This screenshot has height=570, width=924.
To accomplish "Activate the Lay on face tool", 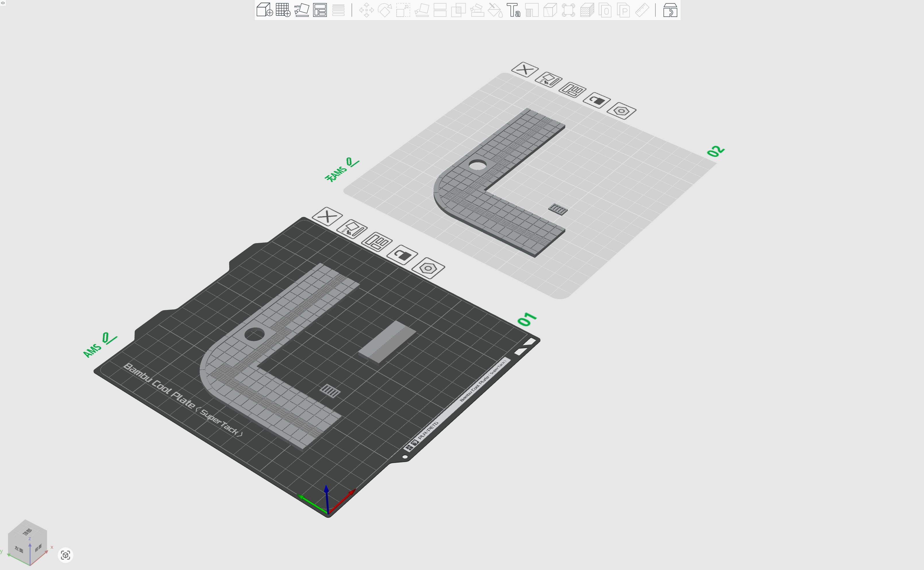I will coord(421,10).
